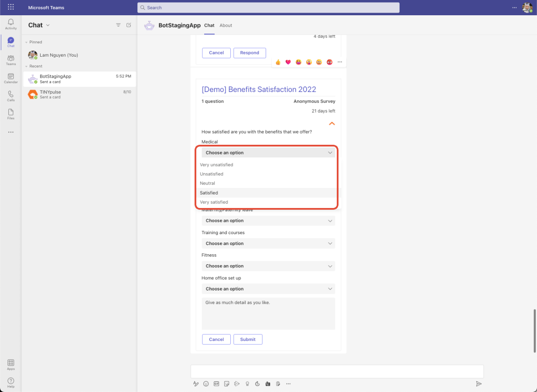Open the Activity feed in sidebar
Viewport: 537px width, 392px height.
(x=11, y=24)
